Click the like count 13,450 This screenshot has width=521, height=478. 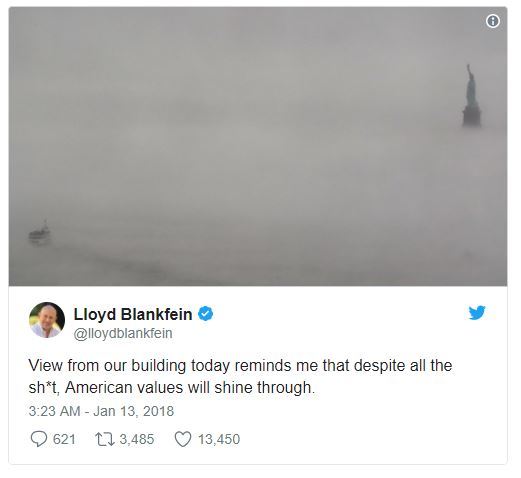pos(219,439)
